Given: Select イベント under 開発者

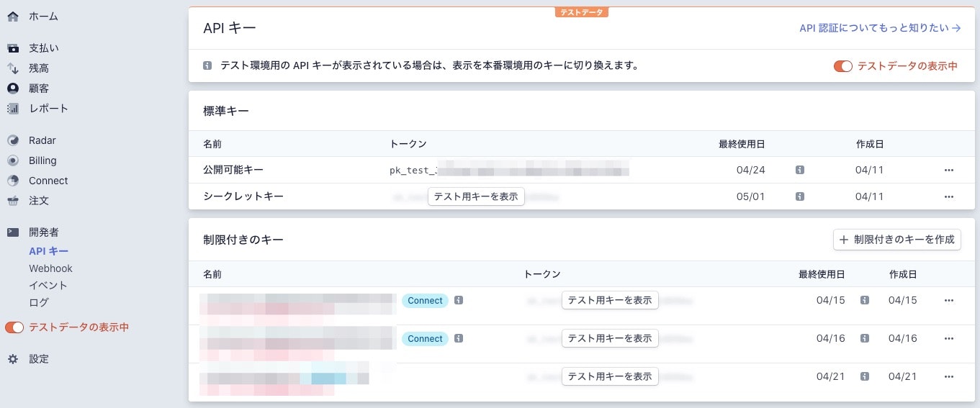Looking at the screenshot, I should click(x=48, y=286).
